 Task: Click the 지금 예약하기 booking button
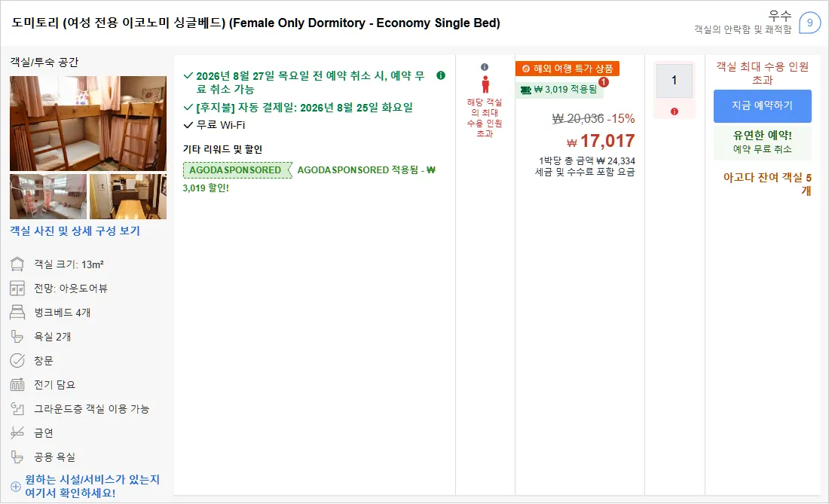coord(763,105)
